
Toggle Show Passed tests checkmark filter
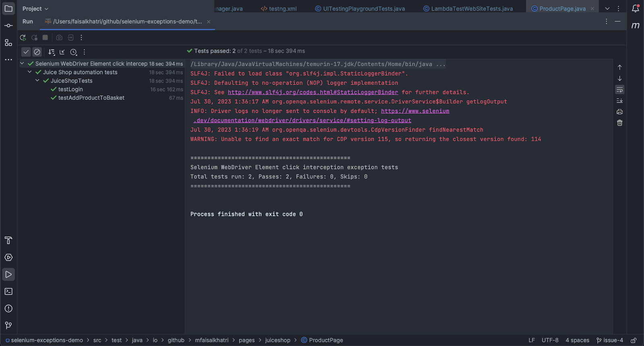coord(26,52)
